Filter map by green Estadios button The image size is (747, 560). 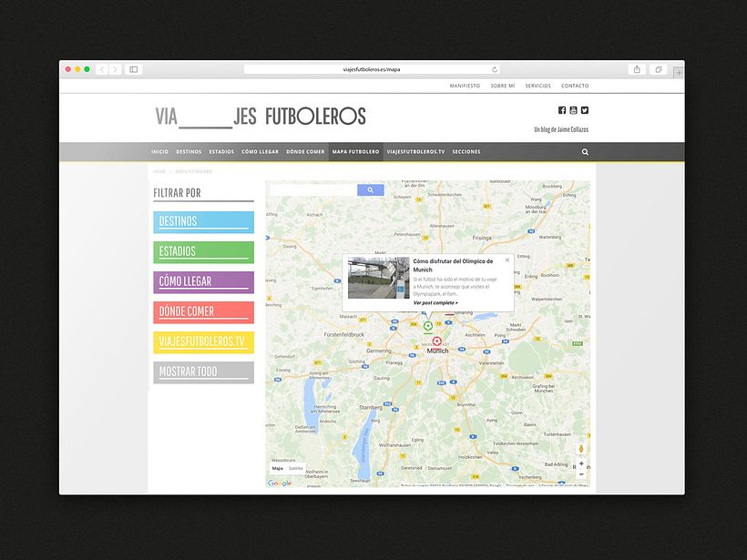pyautogui.click(x=203, y=252)
